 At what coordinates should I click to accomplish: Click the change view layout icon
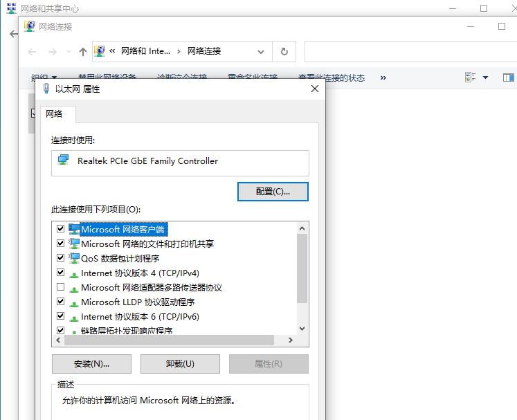[471, 77]
